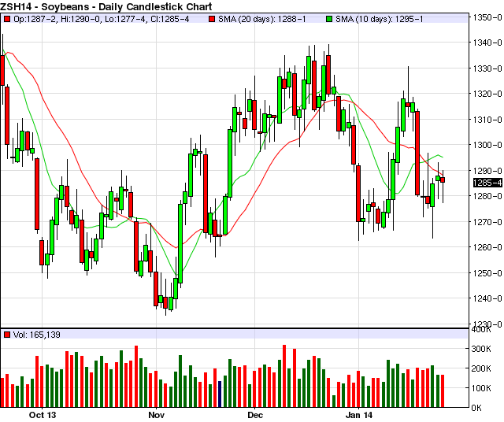The image size is (504, 422).
Task: Click the 1240-0 price axis label
Action: click(487, 298)
